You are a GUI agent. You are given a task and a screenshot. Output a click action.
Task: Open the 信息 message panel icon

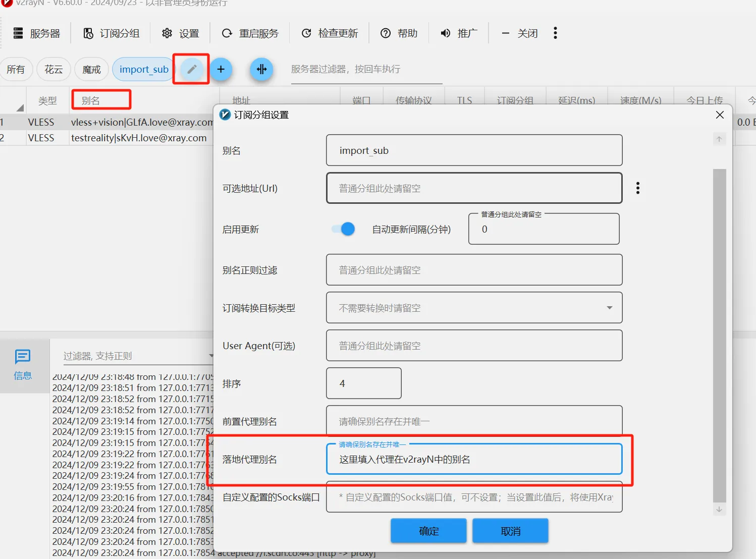pos(23,364)
